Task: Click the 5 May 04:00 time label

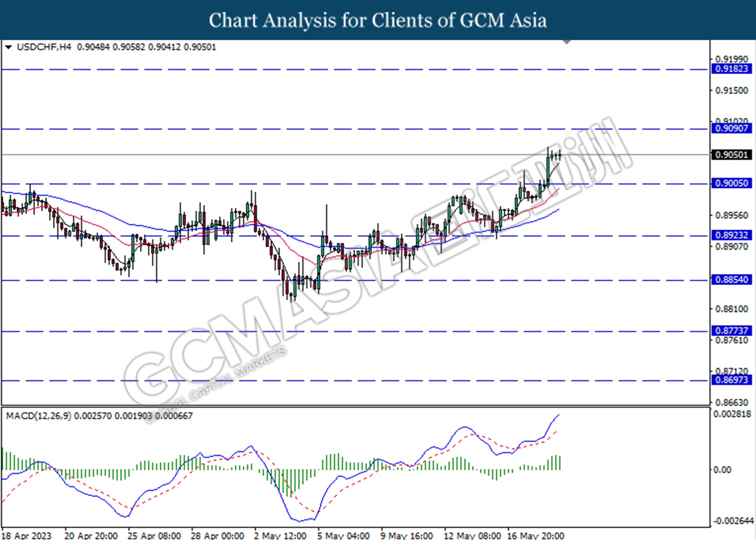Action: tap(343, 535)
